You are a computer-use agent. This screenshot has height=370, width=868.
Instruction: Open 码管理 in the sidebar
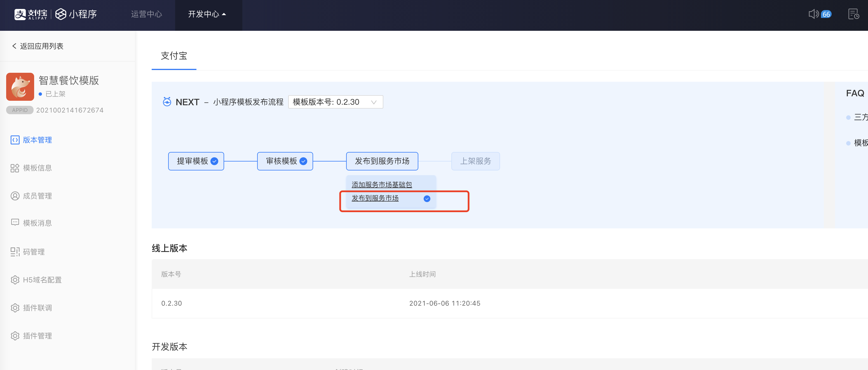tap(34, 252)
